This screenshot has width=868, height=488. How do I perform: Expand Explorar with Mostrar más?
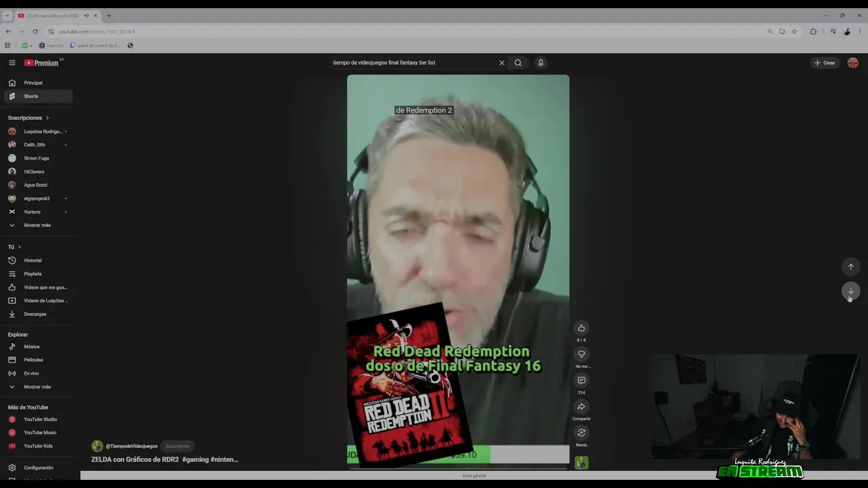[38, 386]
